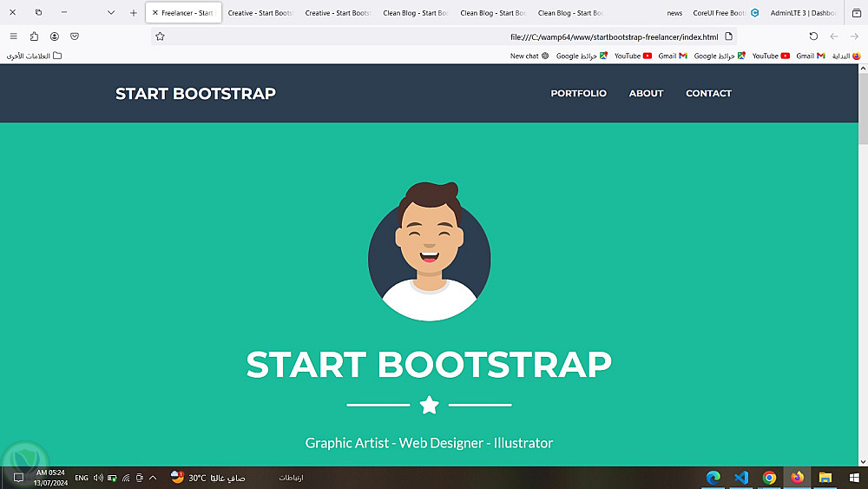The image size is (868, 489).
Task: Expand the list all tabs chevron
Action: click(x=111, y=13)
